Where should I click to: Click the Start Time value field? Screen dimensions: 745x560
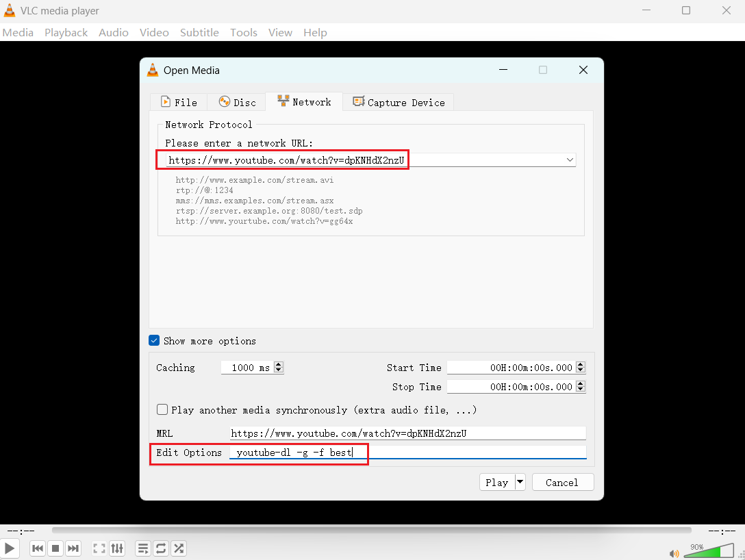point(512,368)
